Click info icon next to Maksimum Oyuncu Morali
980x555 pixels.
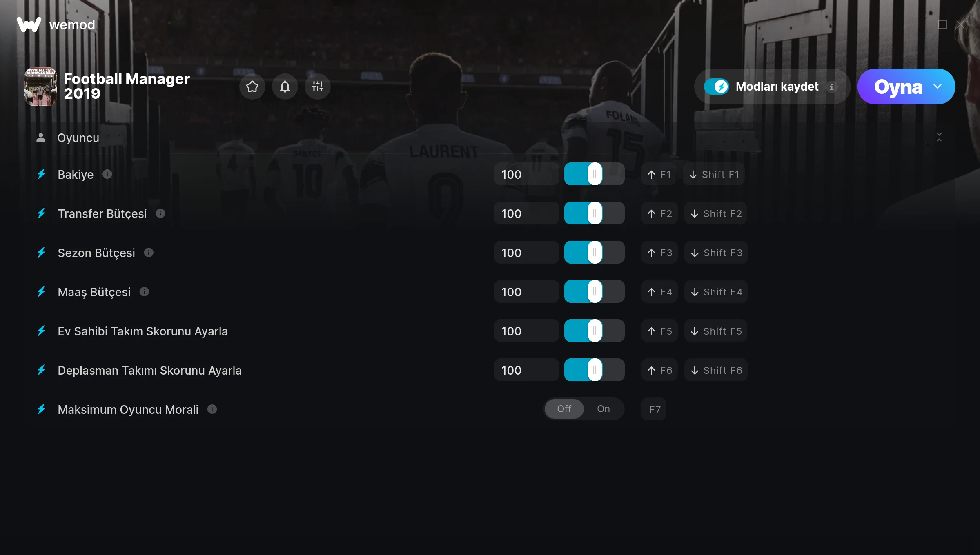coord(212,409)
